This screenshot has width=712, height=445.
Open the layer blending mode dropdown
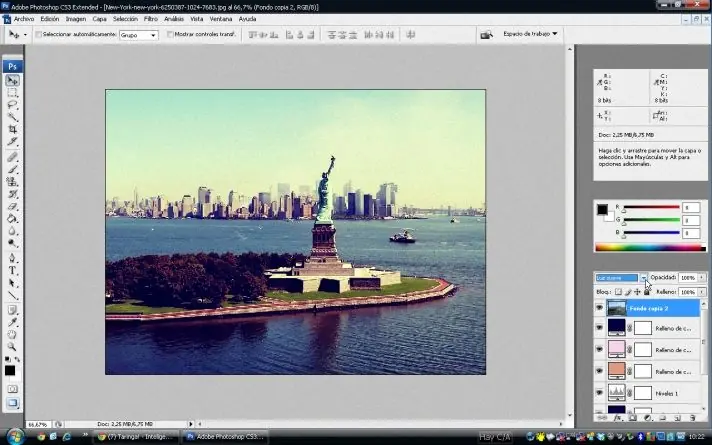619,278
